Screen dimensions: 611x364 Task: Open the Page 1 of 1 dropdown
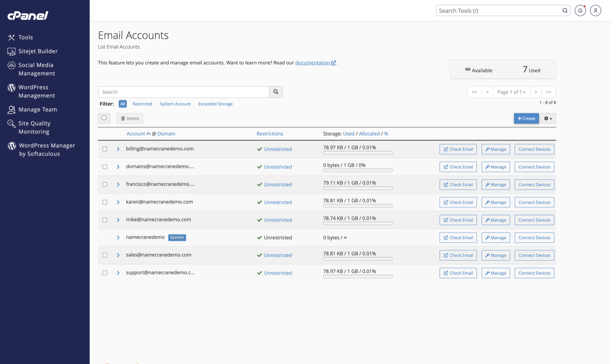tap(511, 92)
